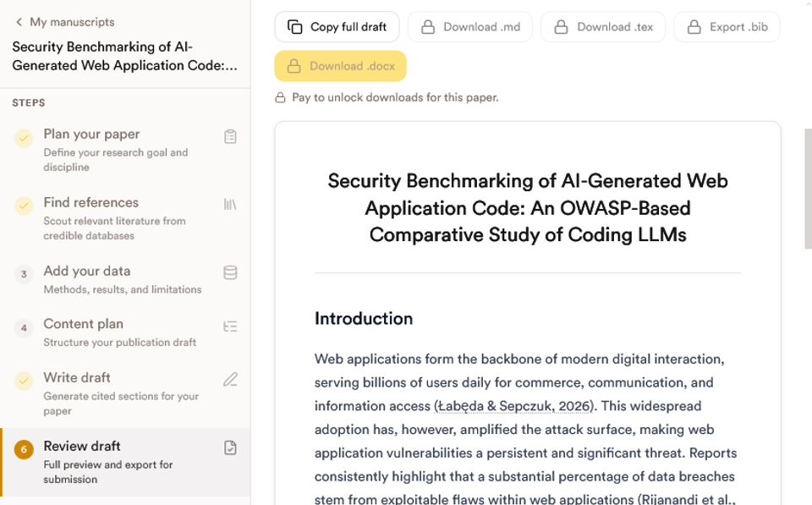Open the Plan your paper step
Image resolution: width=812 pixels, height=505 pixels.
(125, 150)
